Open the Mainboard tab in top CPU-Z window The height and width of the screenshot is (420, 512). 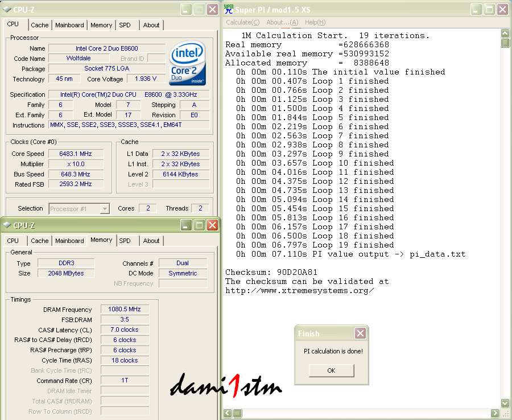click(69, 25)
